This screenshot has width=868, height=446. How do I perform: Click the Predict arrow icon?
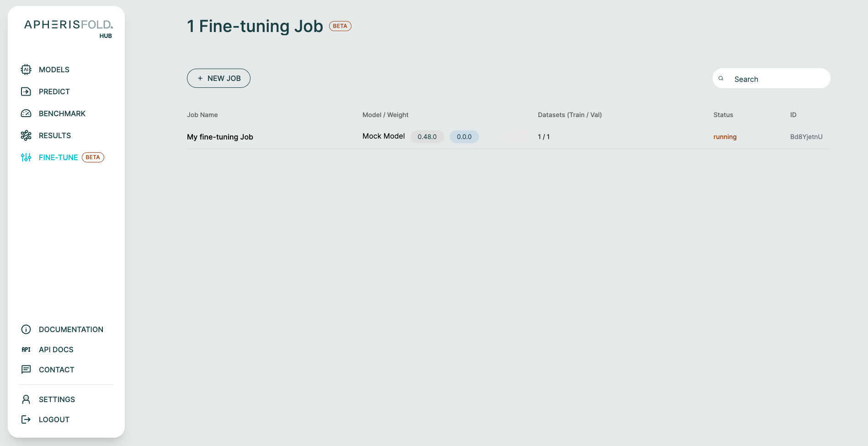tap(26, 91)
